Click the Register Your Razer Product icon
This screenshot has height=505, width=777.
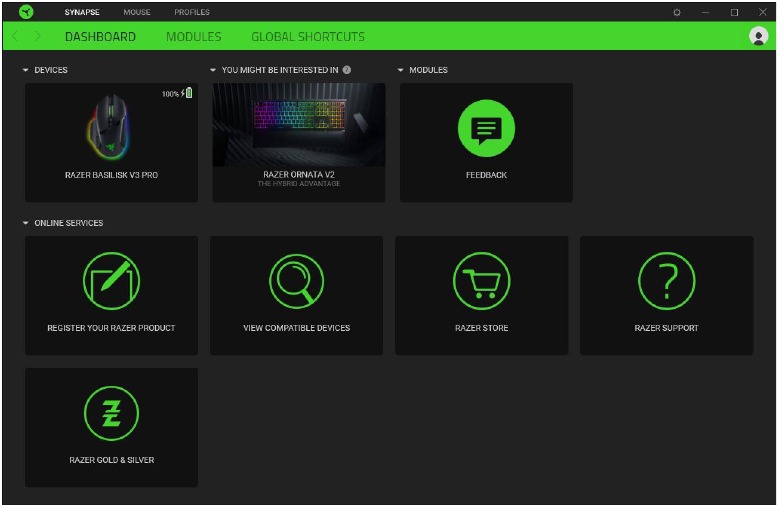[111, 281]
